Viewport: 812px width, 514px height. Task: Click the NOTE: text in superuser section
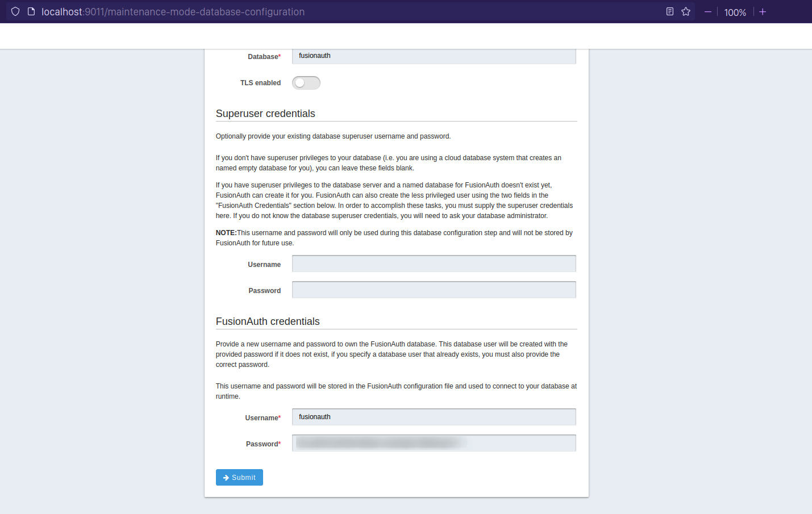226,233
